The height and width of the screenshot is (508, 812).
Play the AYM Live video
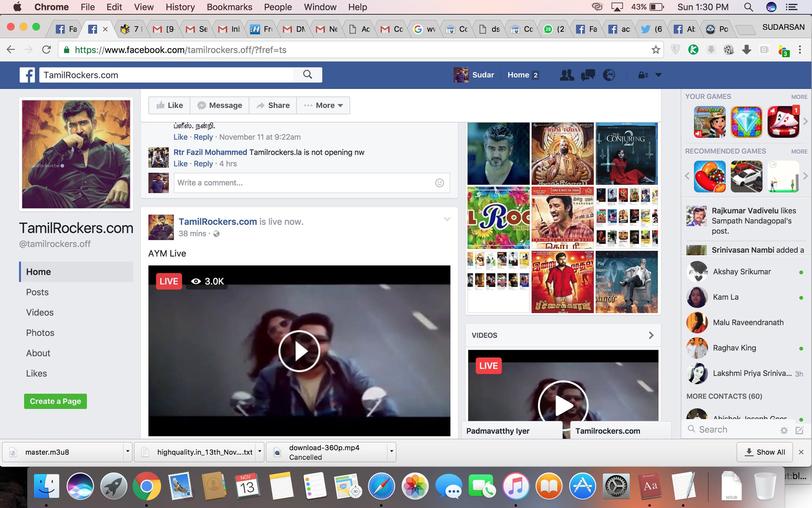299,351
